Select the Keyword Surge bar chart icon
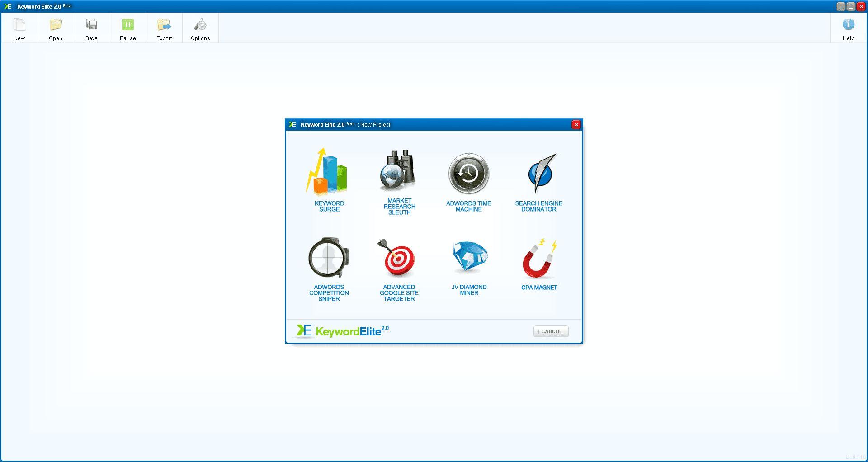This screenshot has width=868, height=462. tap(327, 171)
